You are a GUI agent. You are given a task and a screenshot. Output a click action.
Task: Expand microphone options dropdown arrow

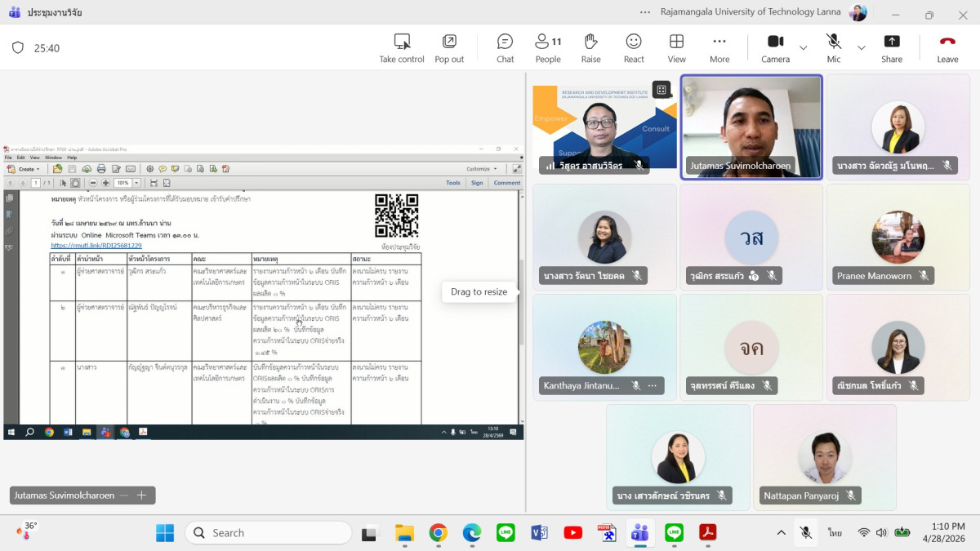pos(861,48)
